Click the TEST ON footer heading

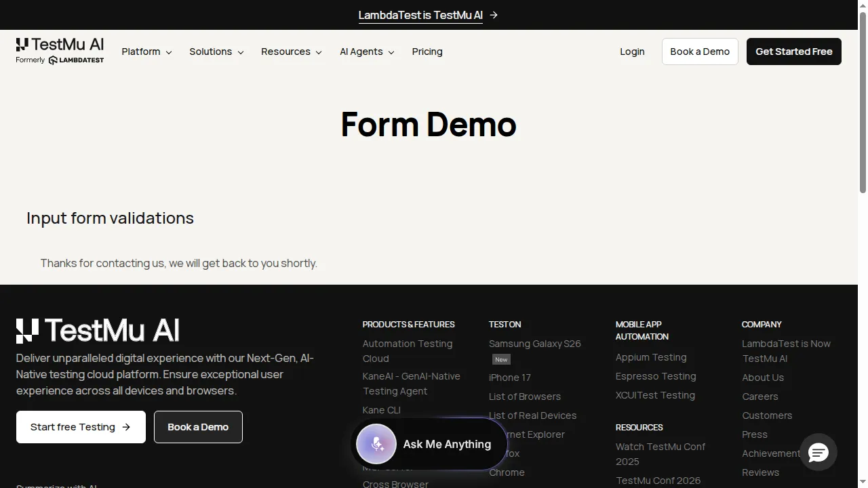pyautogui.click(x=505, y=324)
